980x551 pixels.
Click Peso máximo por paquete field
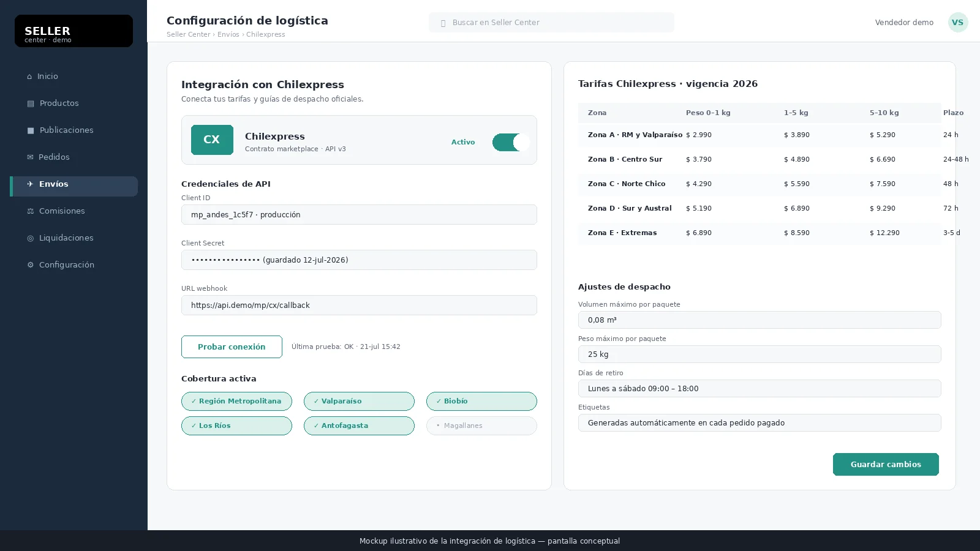(759, 354)
